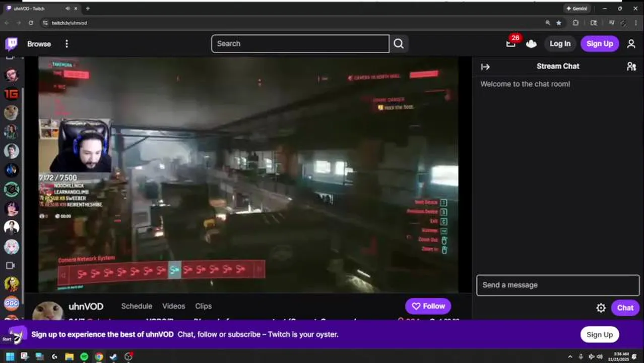644x363 pixels.
Task: Click the zoom magnifier icon in address bar
Action: (548, 23)
